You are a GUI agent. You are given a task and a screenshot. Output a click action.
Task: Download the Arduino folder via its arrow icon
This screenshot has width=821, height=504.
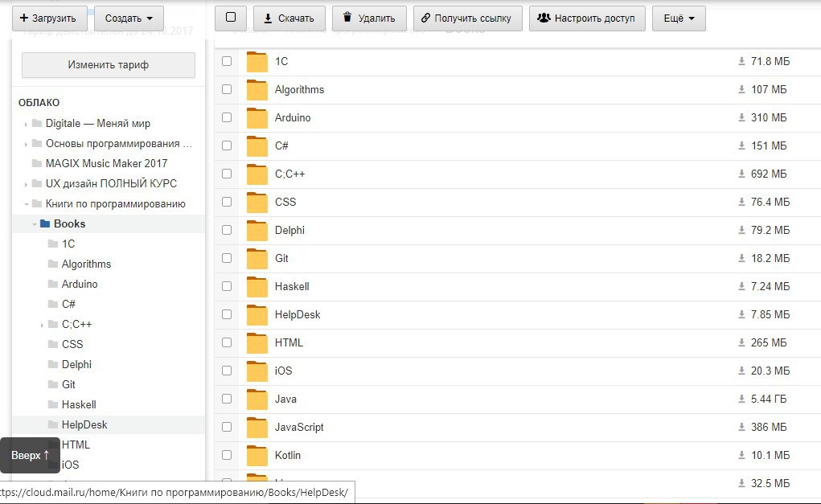pos(741,117)
